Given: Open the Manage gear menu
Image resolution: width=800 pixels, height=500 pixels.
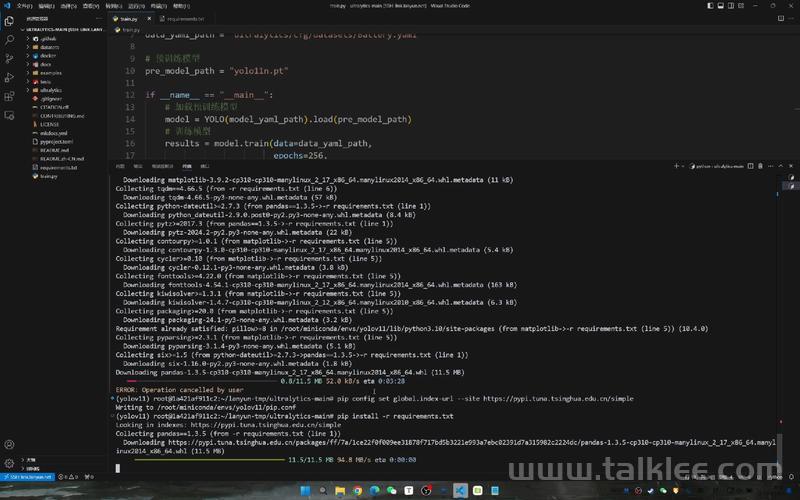Looking at the screenshot, I should point(9,463).
